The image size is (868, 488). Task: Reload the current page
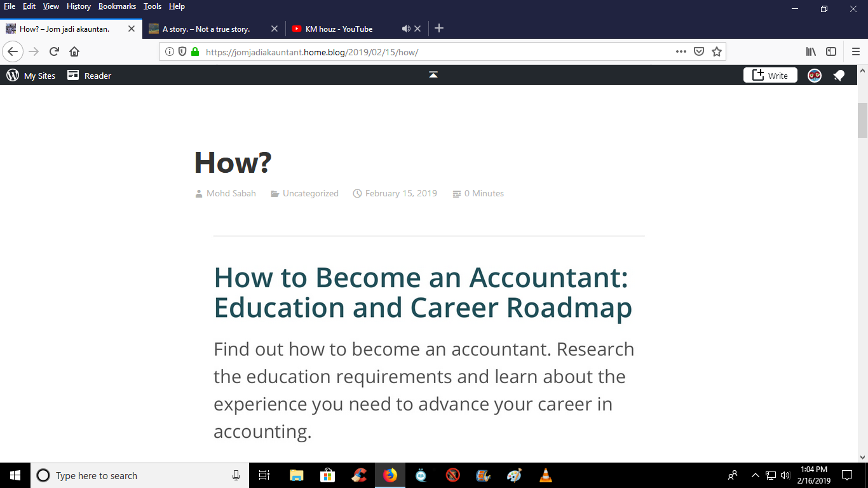54,52
